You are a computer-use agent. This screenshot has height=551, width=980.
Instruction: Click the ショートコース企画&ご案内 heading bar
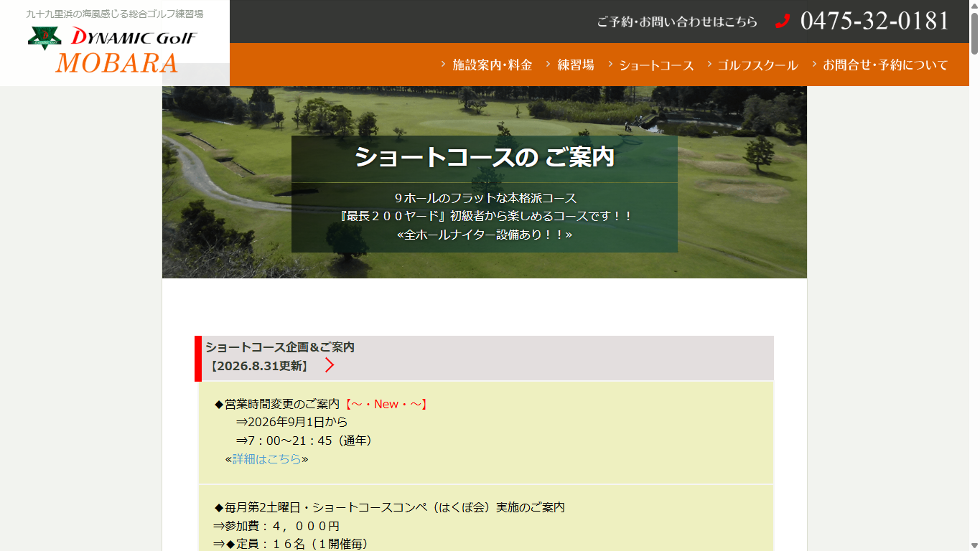tap(484, 358)
